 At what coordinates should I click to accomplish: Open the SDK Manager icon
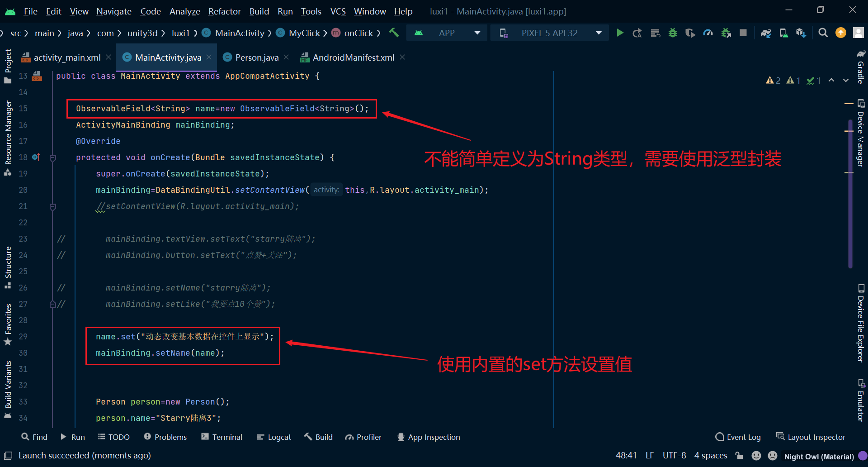(801, 33)
